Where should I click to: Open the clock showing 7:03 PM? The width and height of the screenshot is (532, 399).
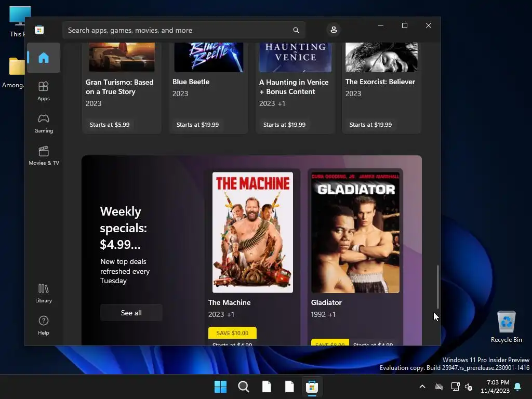tap(495, 387)
